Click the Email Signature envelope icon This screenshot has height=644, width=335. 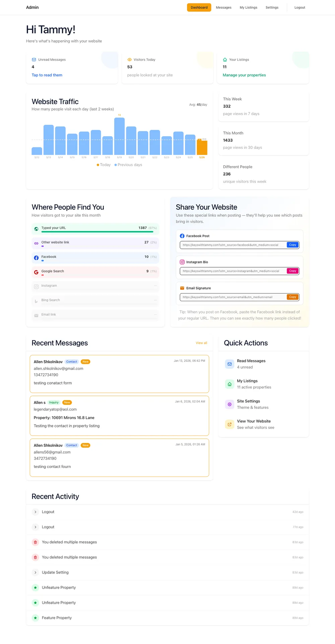(182, 288)
